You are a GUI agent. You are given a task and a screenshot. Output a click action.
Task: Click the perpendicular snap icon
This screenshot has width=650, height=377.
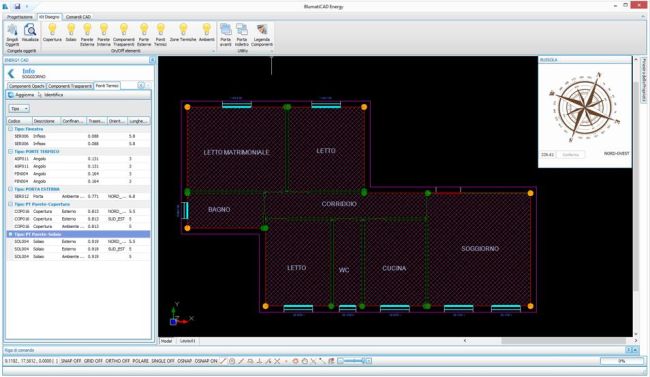pyautogui.click(x=259, y=361)
